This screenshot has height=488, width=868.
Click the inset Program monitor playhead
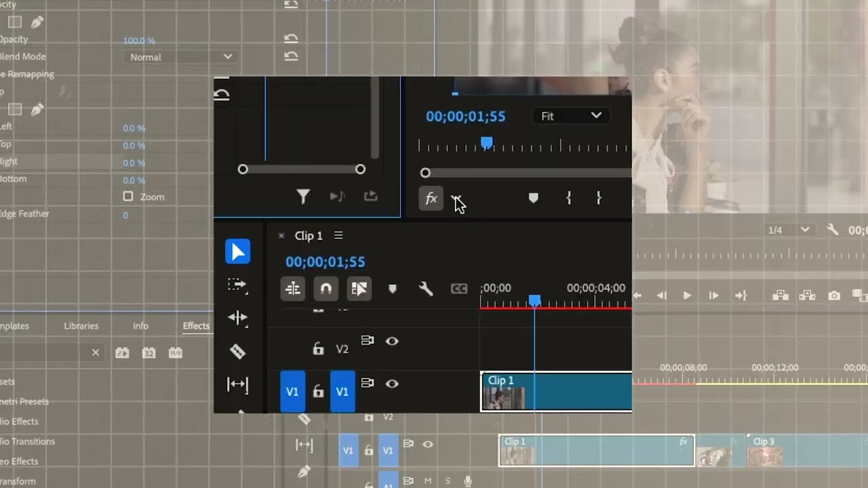point(486,143)
